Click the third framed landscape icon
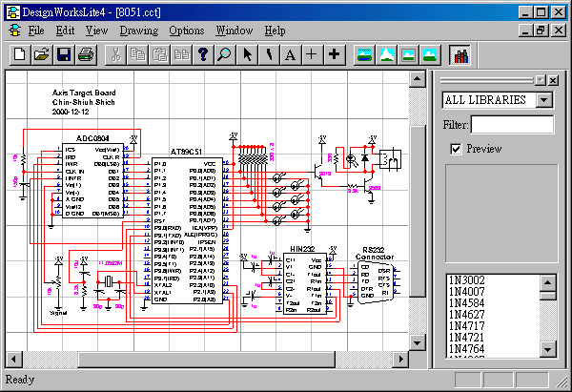 click(x=408, y=54)
